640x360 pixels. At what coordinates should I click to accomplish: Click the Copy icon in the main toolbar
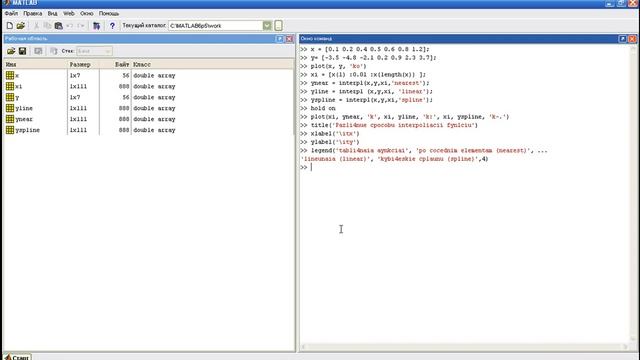[47, 26]
